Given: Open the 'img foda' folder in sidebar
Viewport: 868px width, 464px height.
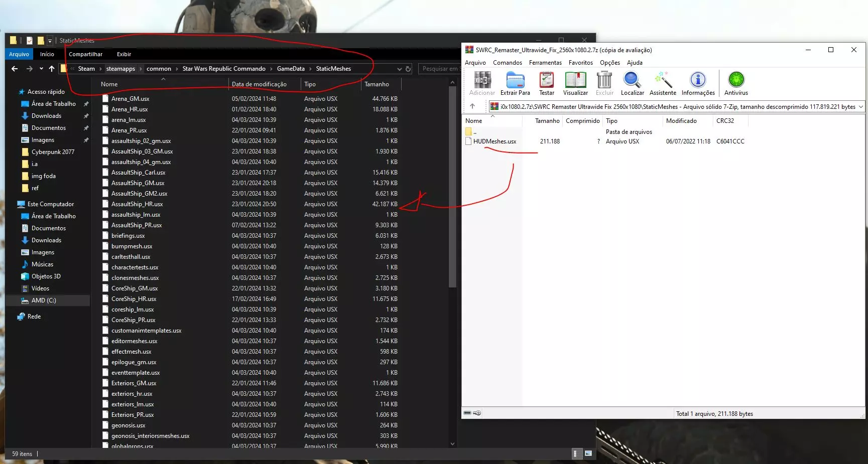Looking at the screenshot, I should pos(43,176).
